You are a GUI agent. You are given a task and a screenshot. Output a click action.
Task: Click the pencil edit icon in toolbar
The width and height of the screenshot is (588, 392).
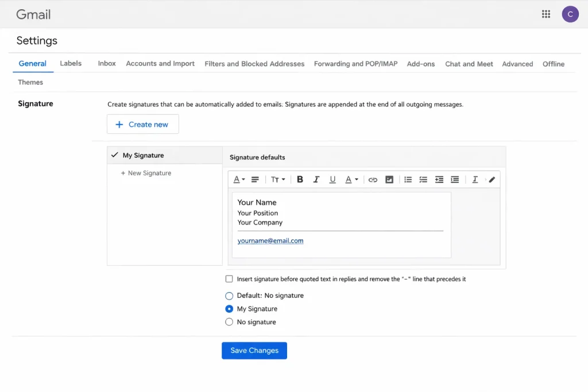pyautogui.click(x=492, y=180)
